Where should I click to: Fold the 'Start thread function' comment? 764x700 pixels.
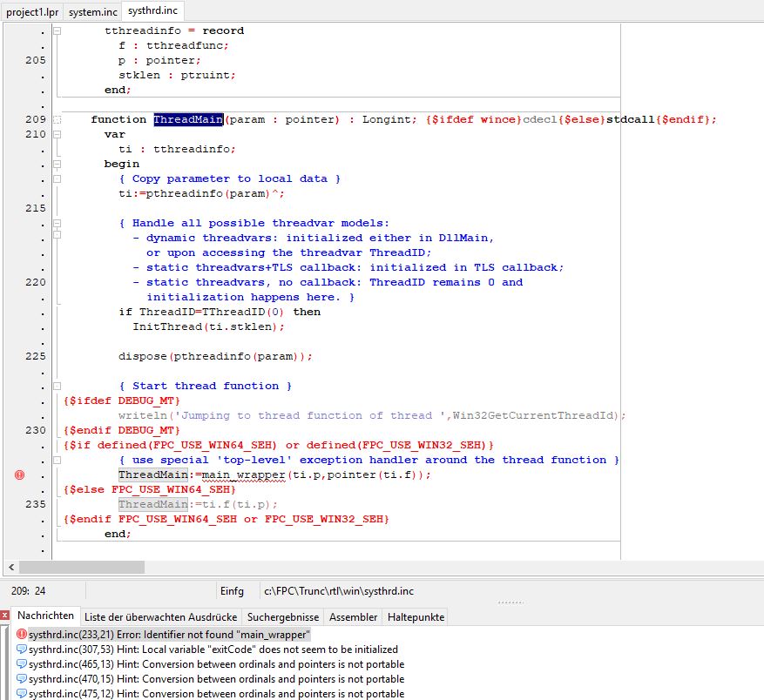tap(57, 386)
